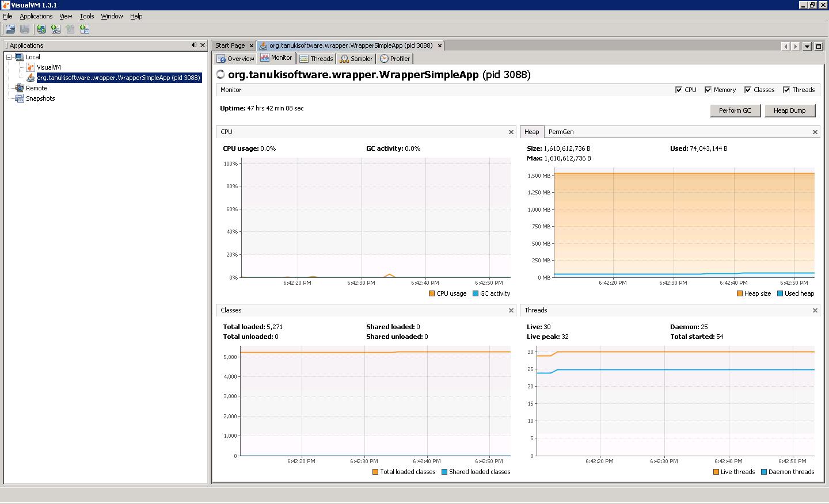
Task: Open the Help menu
Action: pyautogui.click(x=136, y=16)
